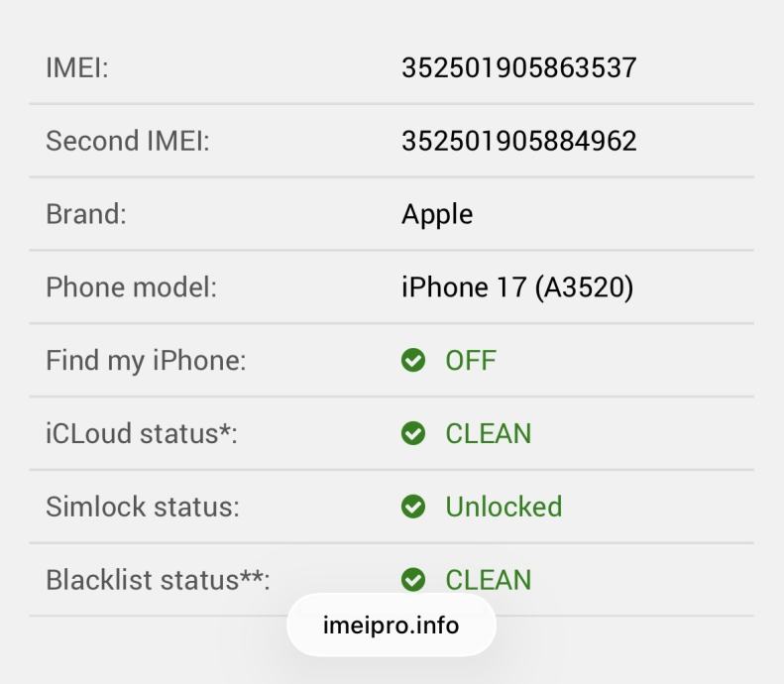Click the Brand: label
Screen dimensions: 784x684
[x=86, y=214]
